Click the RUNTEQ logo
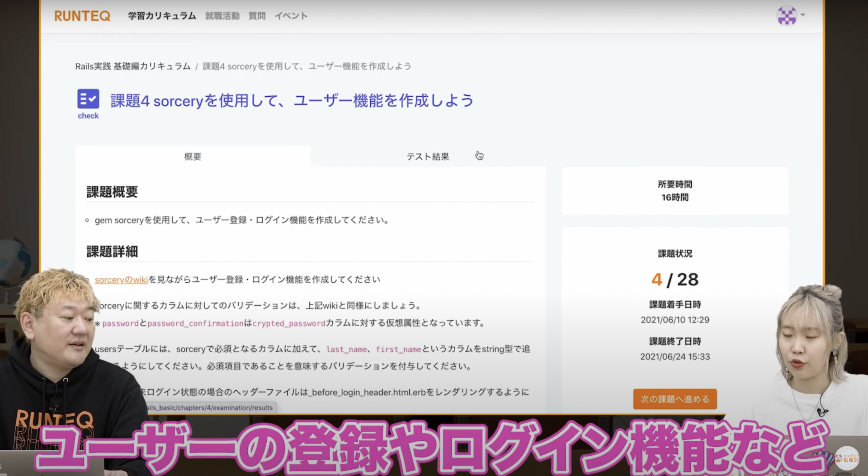Screen dimensions: 868x476 pyautogui.click(x=82, y=16)
